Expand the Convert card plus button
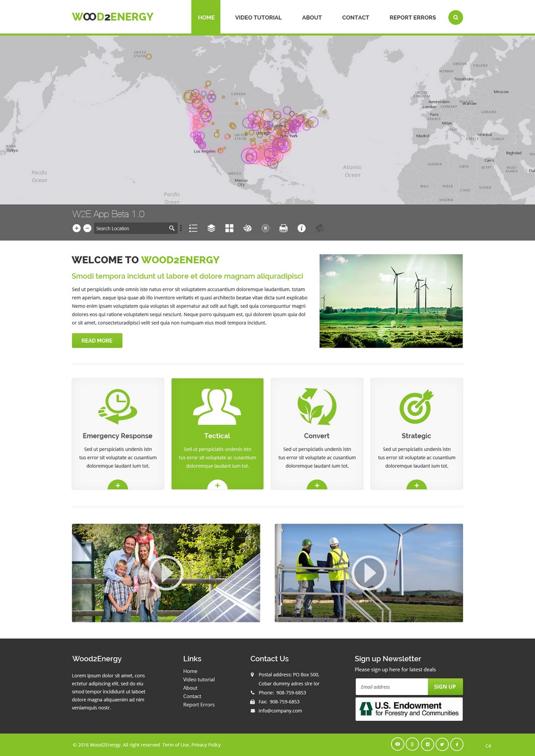This screenshot has width=535, height=756. pos(317,485)
